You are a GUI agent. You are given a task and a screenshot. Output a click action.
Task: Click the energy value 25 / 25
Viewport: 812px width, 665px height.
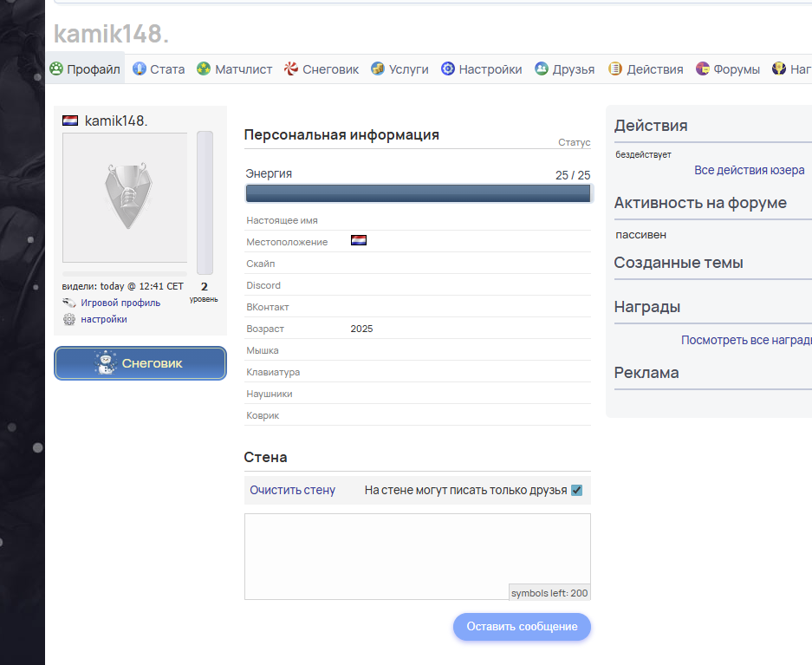[x=573, y=176]
